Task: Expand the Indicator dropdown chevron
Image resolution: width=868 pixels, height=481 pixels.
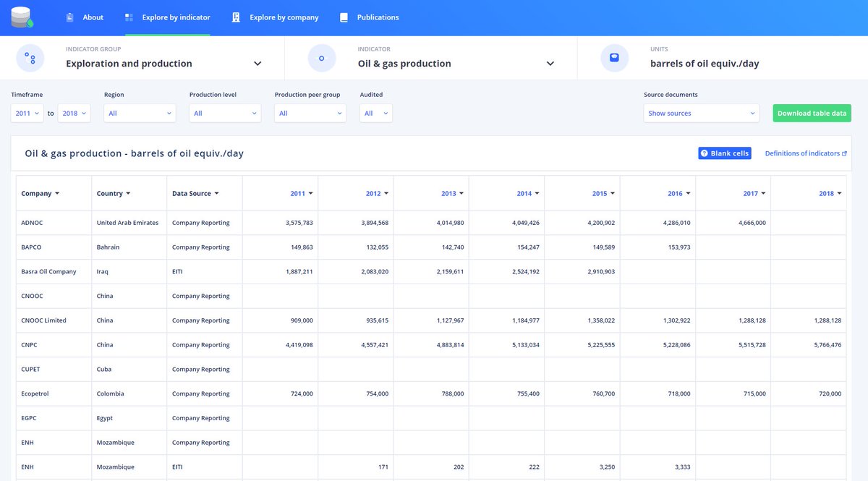Action: pos(550,64)
